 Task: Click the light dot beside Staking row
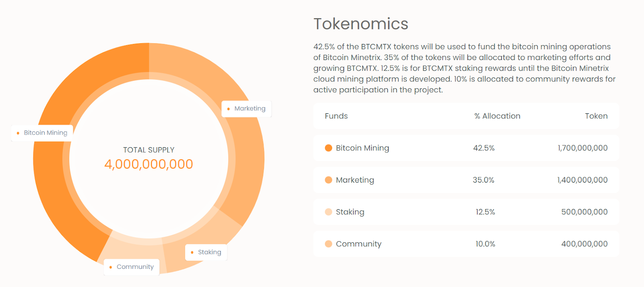coord(328,212)
